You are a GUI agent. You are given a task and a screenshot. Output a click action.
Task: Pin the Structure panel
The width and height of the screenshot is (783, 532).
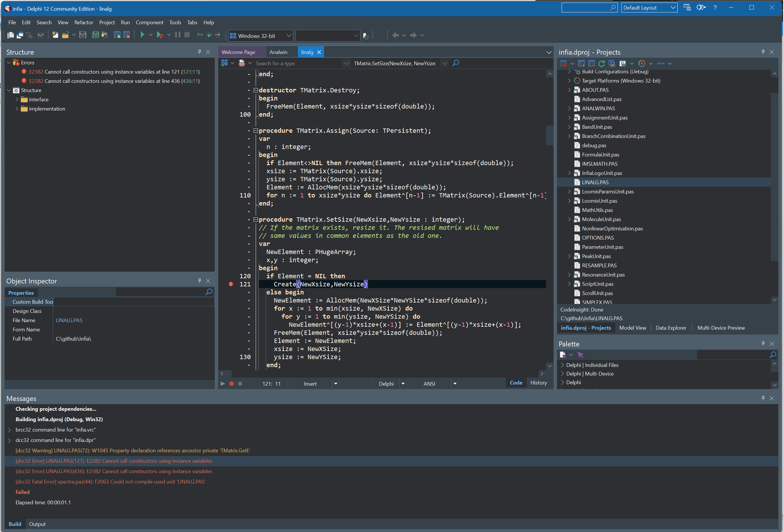[199, 52]
